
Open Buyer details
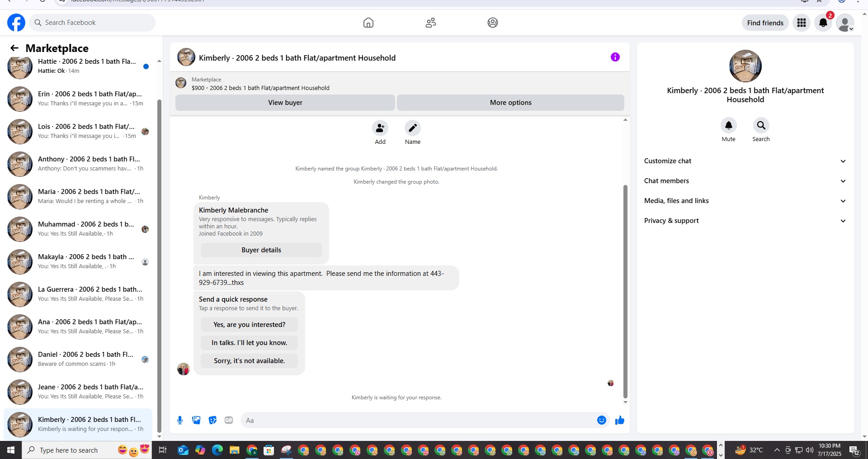point(261,250)
